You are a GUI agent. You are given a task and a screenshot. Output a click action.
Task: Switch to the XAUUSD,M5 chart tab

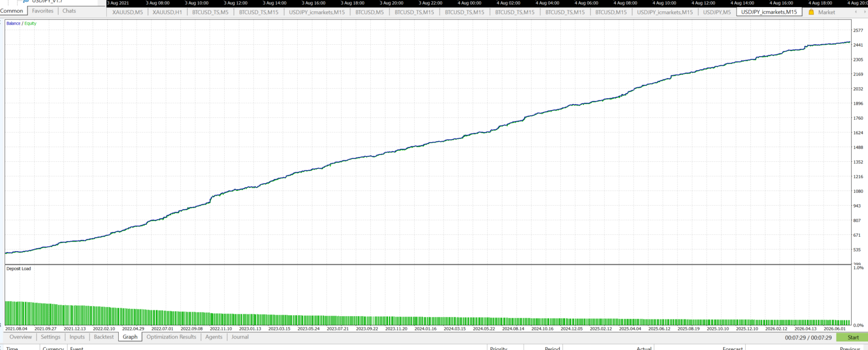(x=127, y=12)
